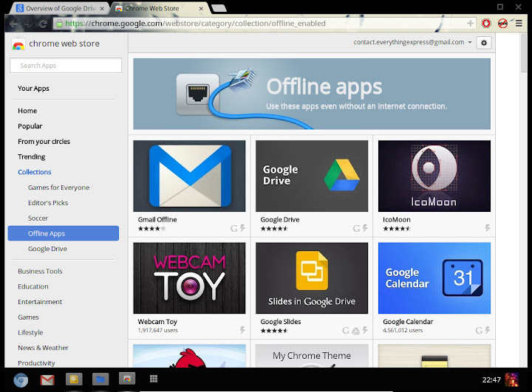Viewport: 532px width, 392px height.
Task: Click the offline lightning icon under Webcam Toy
Action: pos(242,330)
